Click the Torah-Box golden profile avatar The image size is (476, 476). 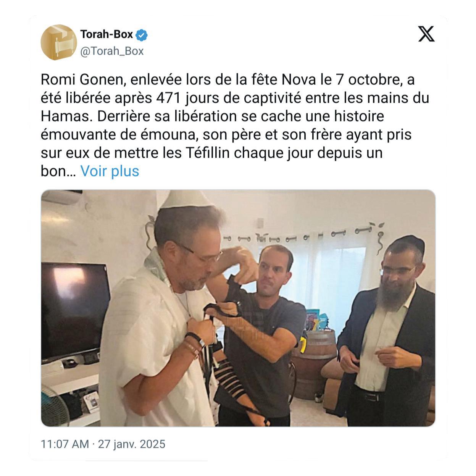point(59,42)
